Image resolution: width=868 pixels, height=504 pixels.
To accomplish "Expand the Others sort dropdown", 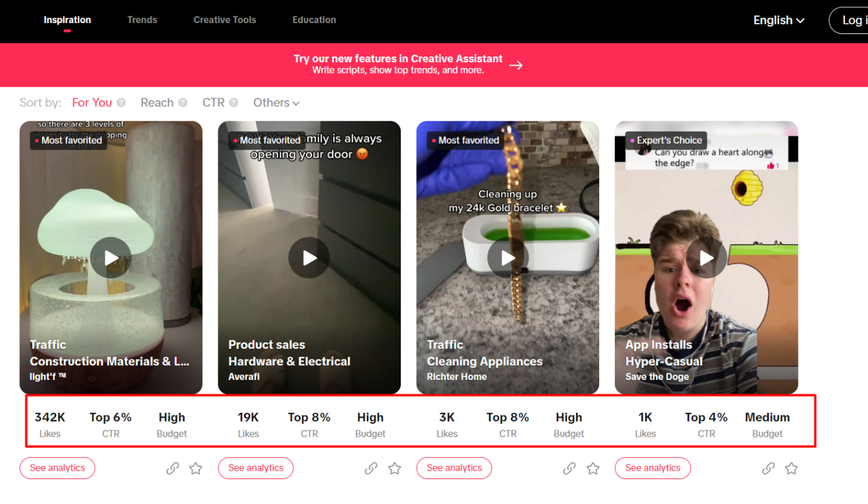I will tap(277, 102).
